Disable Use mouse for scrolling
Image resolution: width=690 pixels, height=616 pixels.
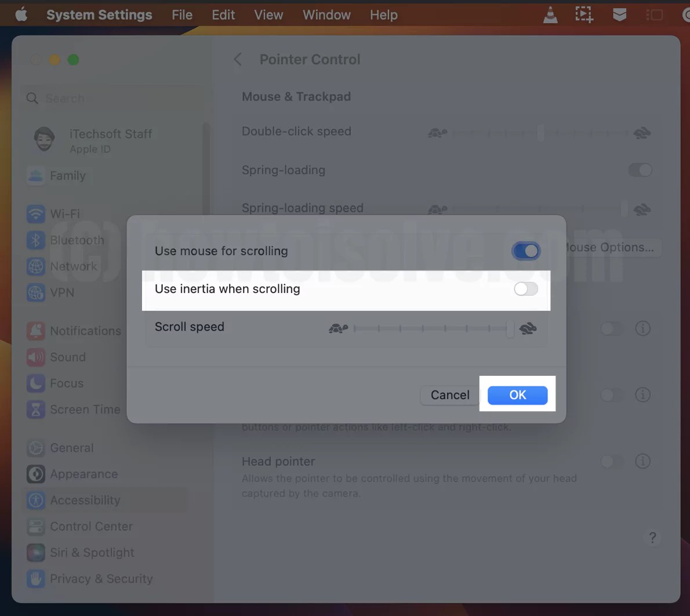click(525, 251)
